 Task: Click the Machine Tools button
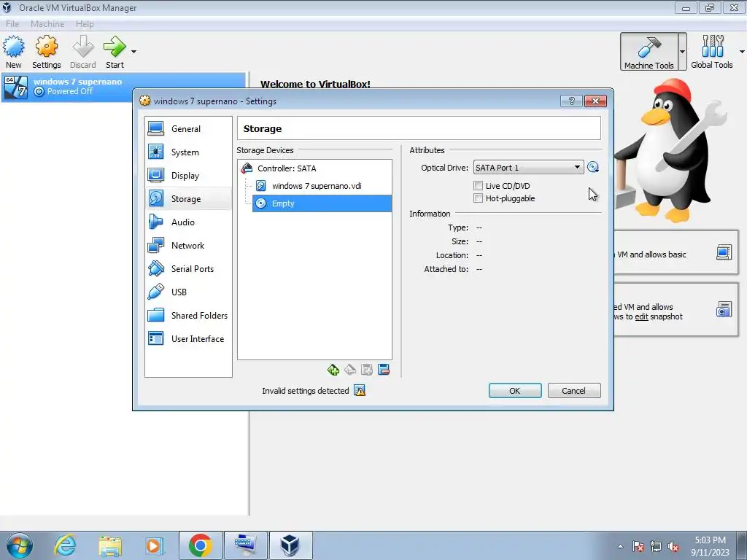point(649,52)
